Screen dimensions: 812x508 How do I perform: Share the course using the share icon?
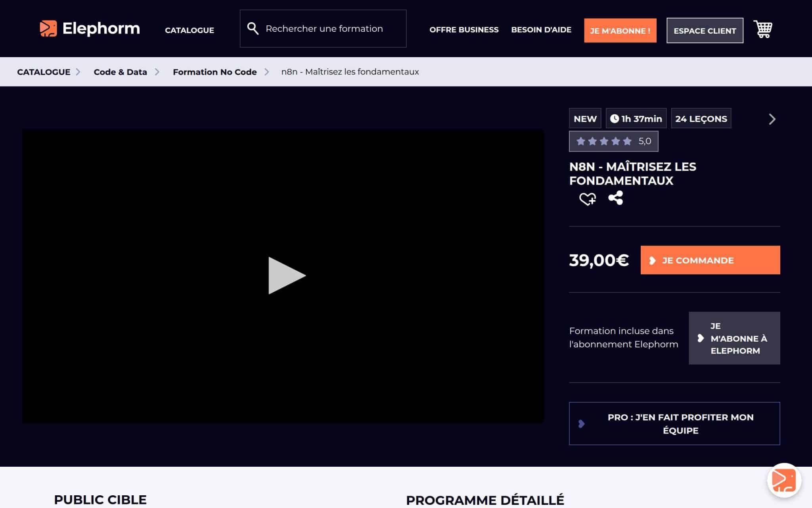tap(615, 198)
